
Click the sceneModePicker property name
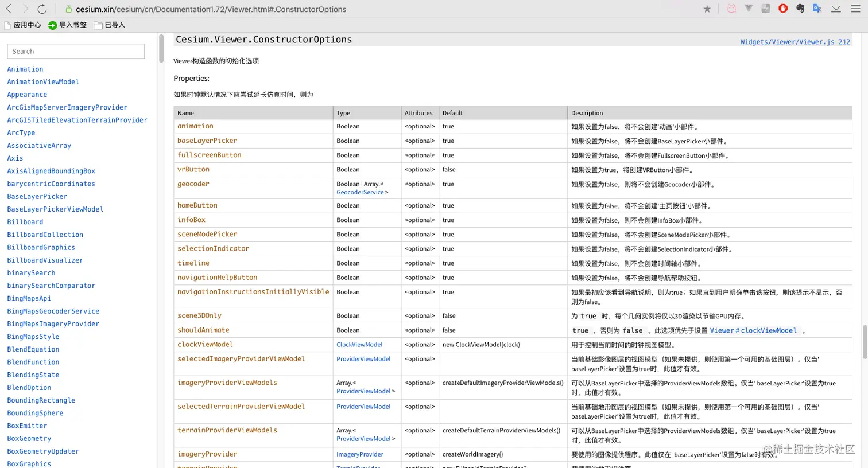pos(207,234)
